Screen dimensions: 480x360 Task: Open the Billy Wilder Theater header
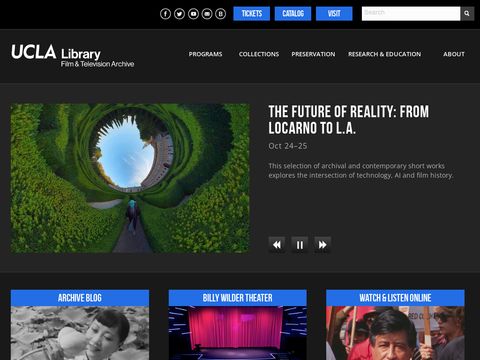[x=237, y=298]
